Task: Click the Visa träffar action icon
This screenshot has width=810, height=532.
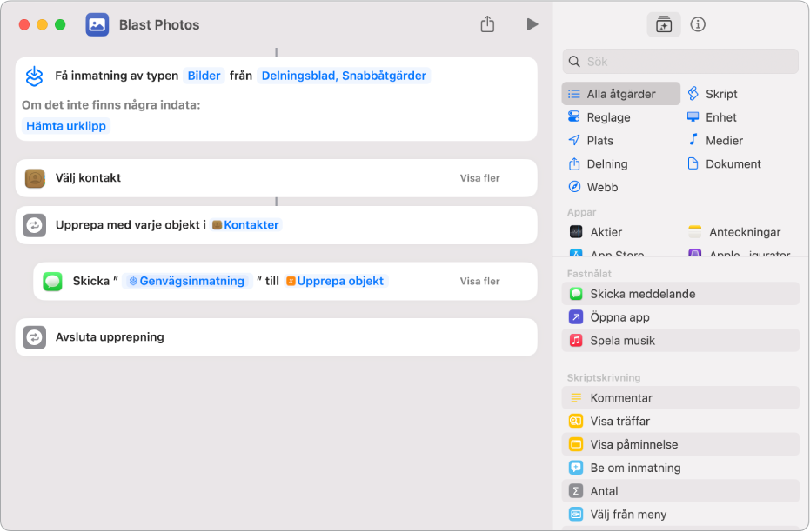Action: (x=575, y=421)
